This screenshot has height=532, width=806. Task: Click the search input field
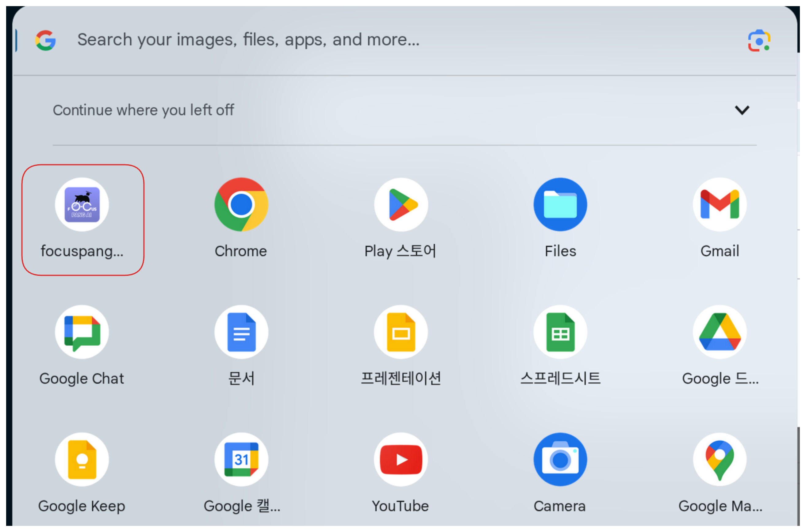(x=340, y=40)
